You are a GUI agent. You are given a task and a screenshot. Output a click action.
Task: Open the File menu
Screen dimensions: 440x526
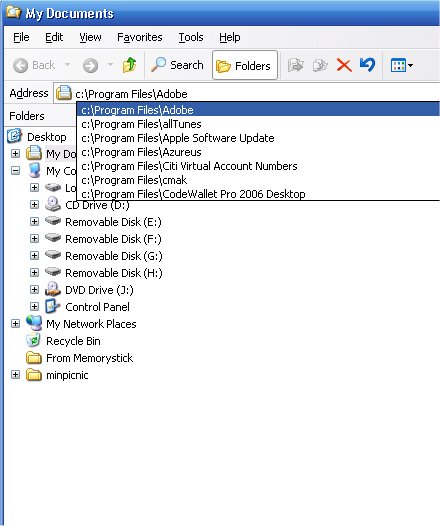click(21, 37)
